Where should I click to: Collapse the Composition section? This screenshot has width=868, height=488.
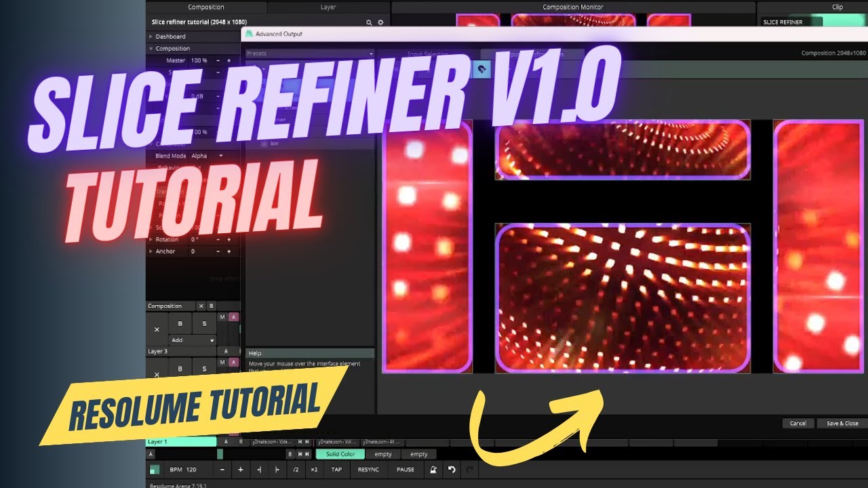click(x=151, y=49)
